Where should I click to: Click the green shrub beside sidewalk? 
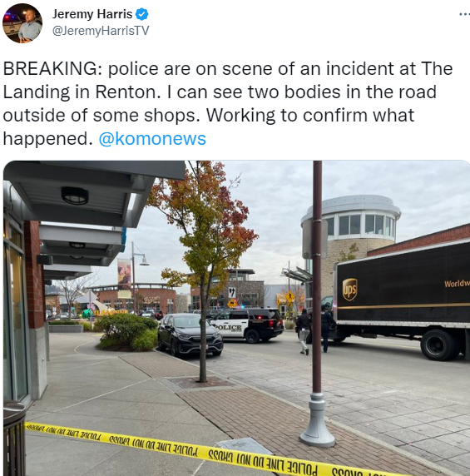tap(127, 332)
